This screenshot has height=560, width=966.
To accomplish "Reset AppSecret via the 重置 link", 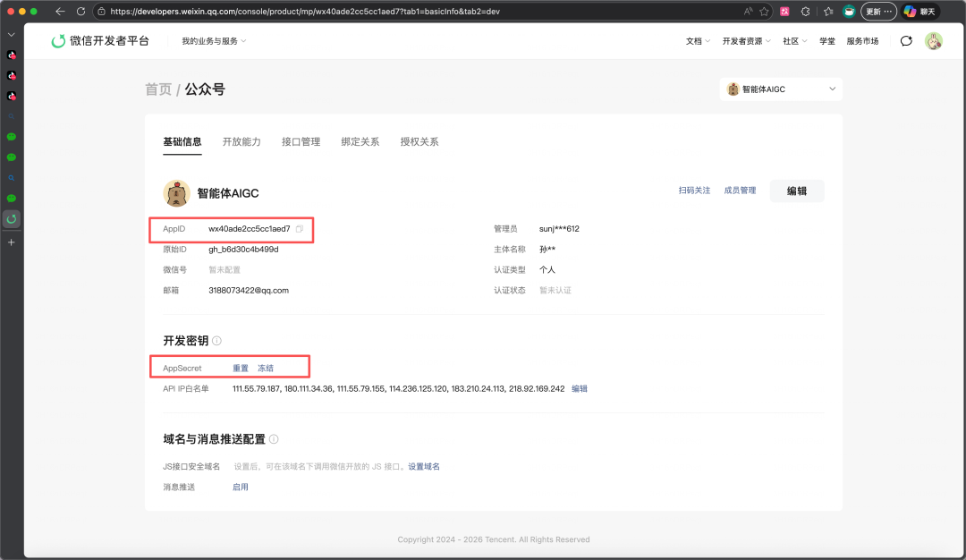I will point(241,369).
